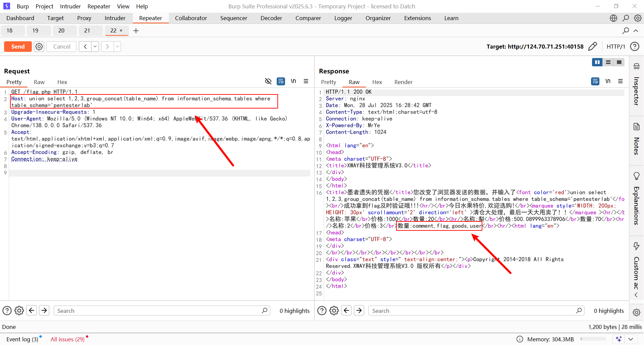Open the Intruder tool tab
This screenshot has width=644, height=345.
tap(115, 18)
